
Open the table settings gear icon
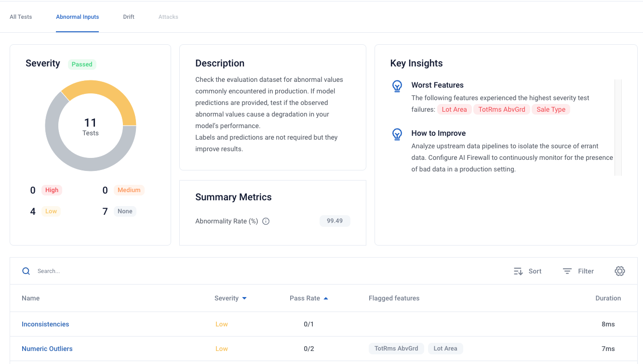[x=620, y=271]
